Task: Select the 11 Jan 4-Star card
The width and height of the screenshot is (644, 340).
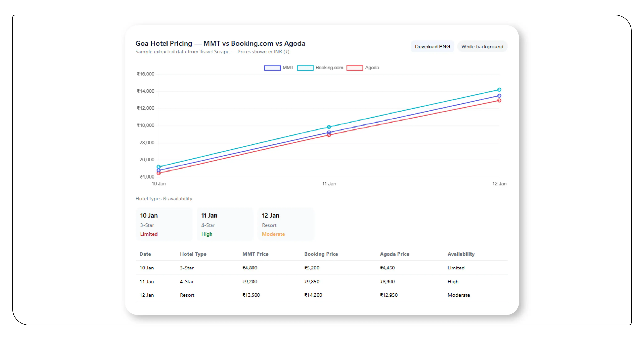Action: [225, 224]
